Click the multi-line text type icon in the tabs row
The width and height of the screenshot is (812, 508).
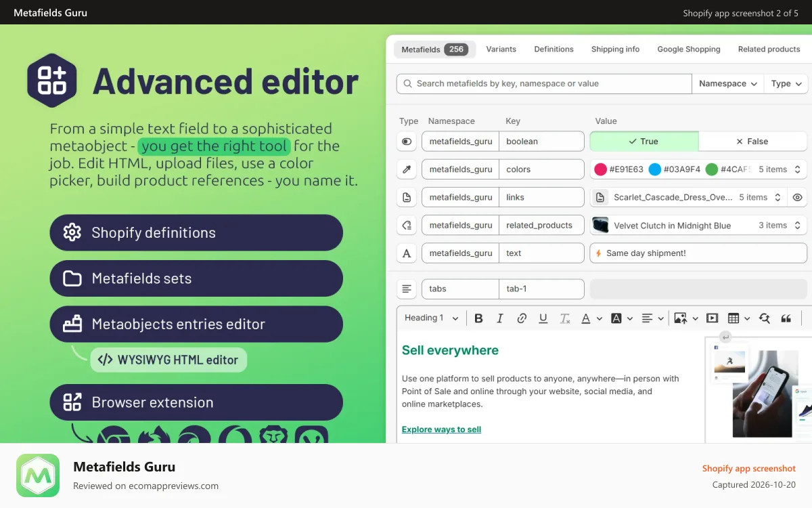tap(407, 289)
